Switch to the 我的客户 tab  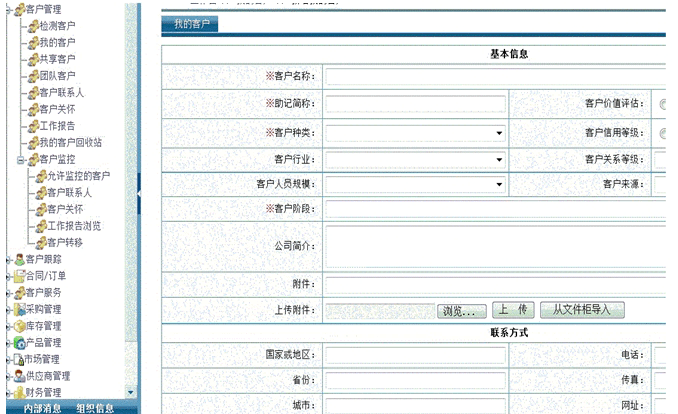[x=190, y=24]
